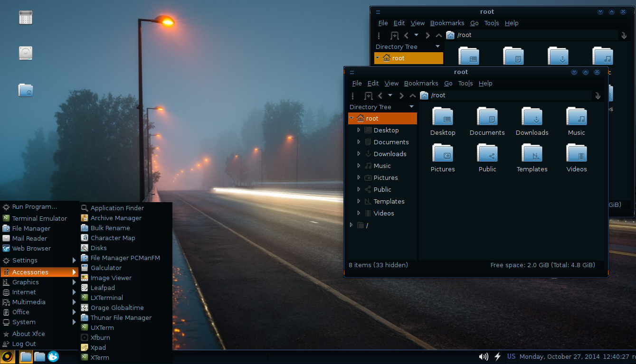636x364 pixels.
Task: Go back in front window toolbar
Action: tap(380, 95)
